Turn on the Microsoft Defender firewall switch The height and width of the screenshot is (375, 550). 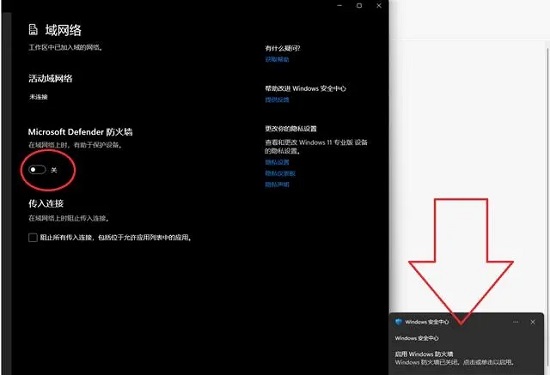coord(37,170)
